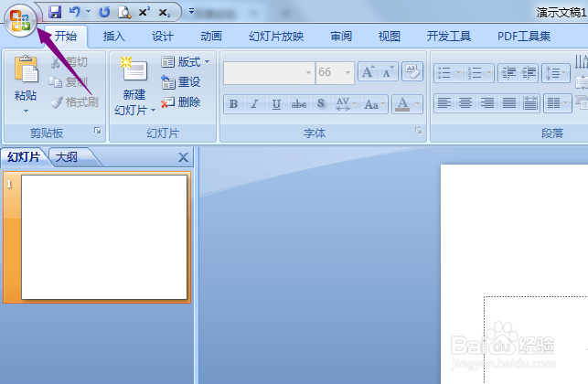Viewport: 588px width, 384px height.
Task: Align text left
Action: (444, 102)
